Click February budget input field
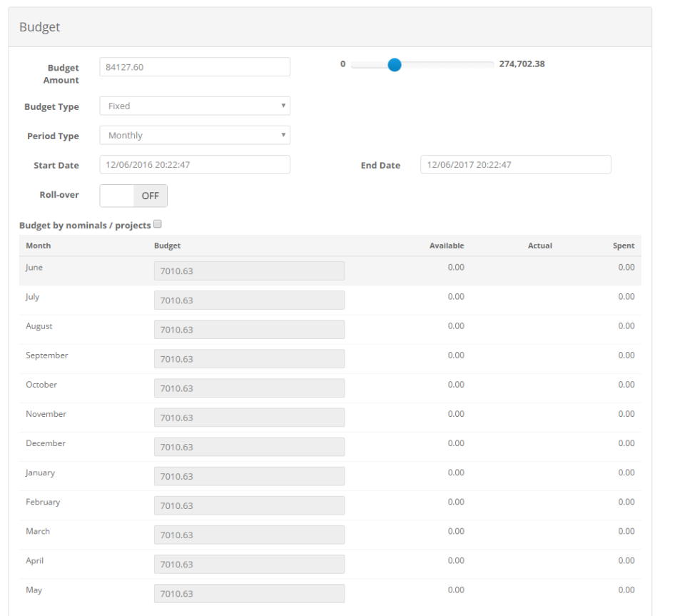The width and height of the screenshot is (685, 616). click(249, 505)
